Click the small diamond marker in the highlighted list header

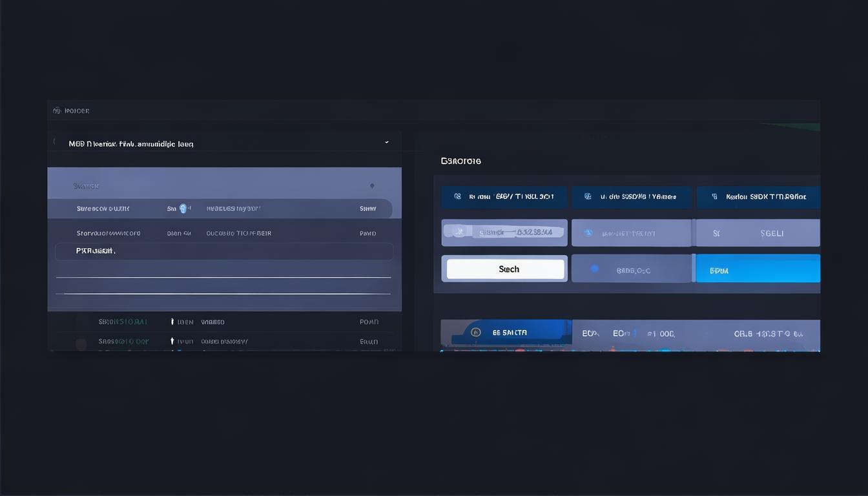pos(372,186)
